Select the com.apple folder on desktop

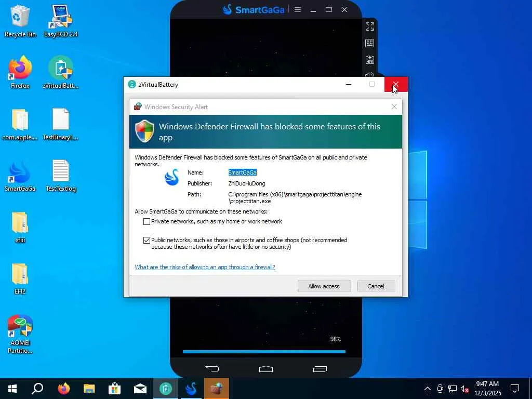click(x=20, y=124)
